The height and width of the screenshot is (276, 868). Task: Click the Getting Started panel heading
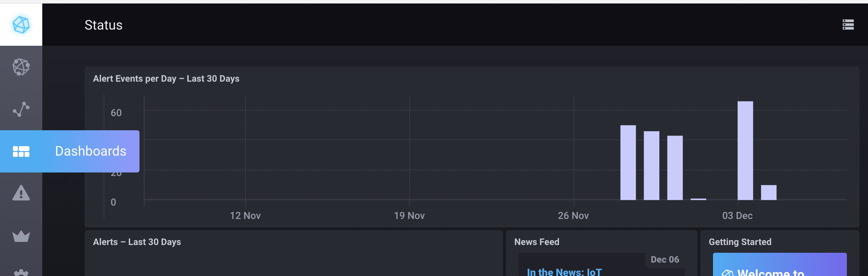[740, 242]
